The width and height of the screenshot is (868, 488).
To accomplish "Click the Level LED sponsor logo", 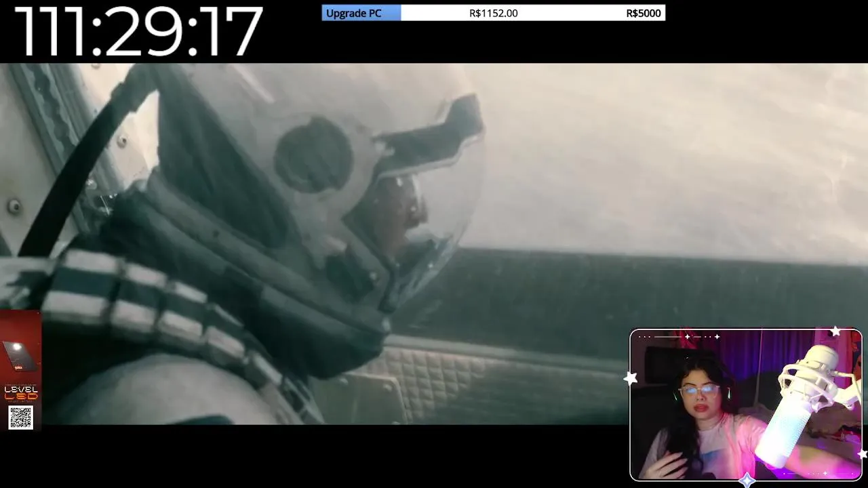I will tap(20, 392).
